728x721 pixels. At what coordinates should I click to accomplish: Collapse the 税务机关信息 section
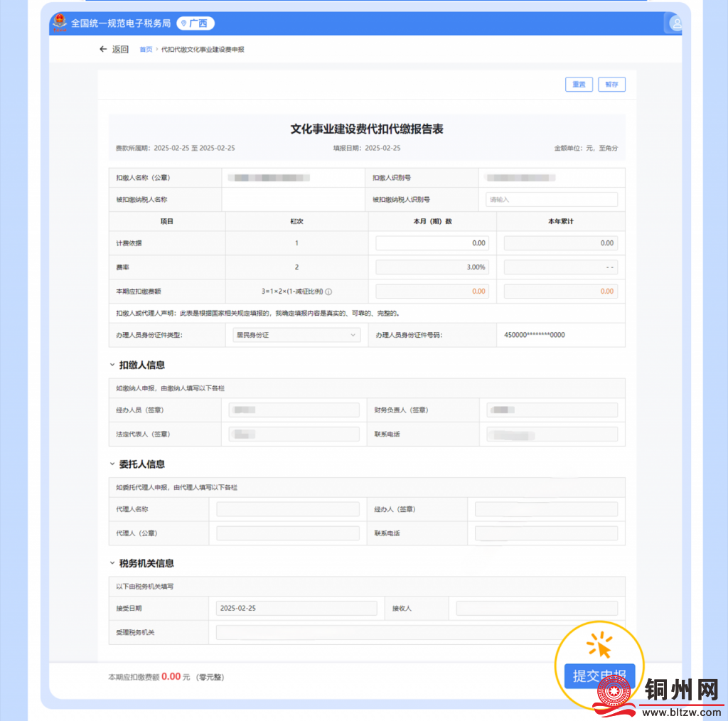pos(112,563)
